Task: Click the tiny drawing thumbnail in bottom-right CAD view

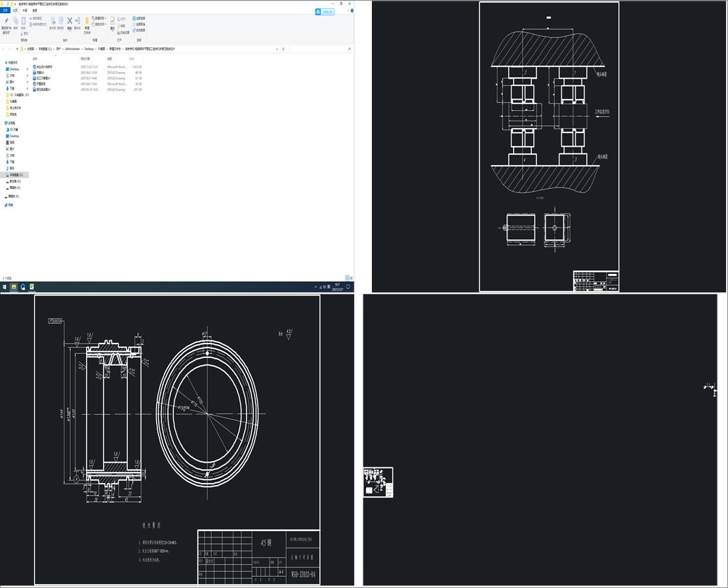Action: 378,482
